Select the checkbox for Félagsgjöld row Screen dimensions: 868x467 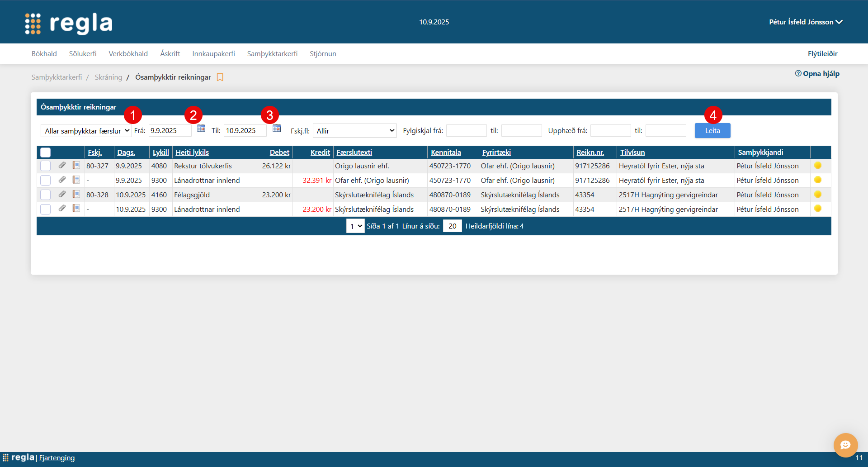tap(46, 195)
